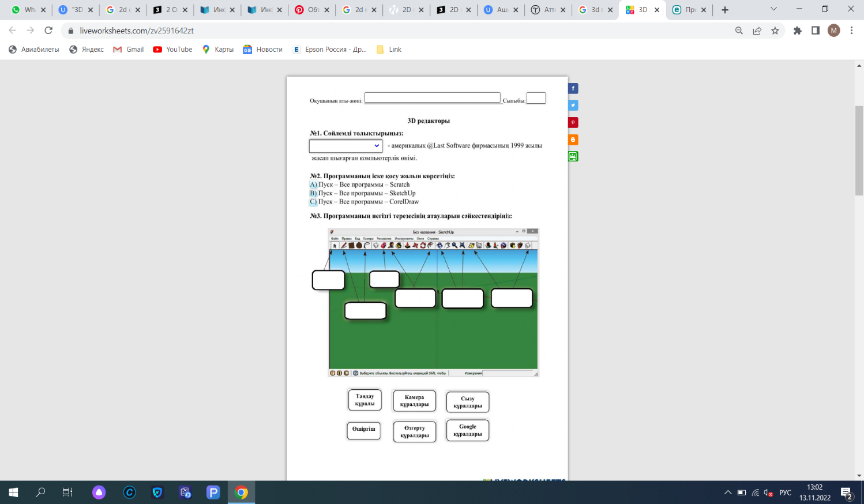
Task: Open the notification center icon
Action: point(847,493)
